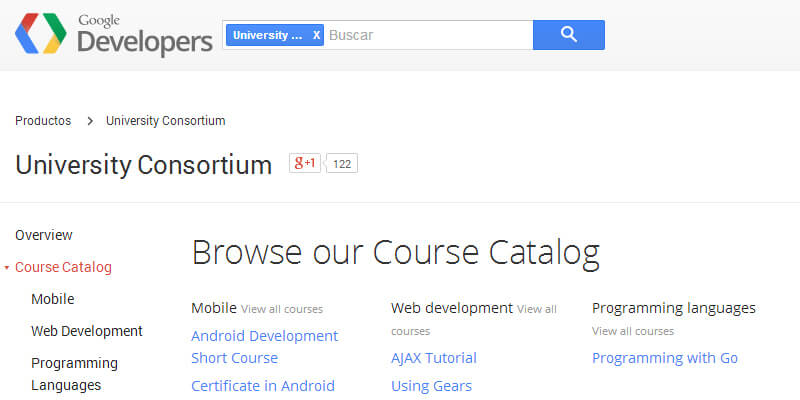Open Programming with Go link
800x400 pixels.
coord(665,358)
